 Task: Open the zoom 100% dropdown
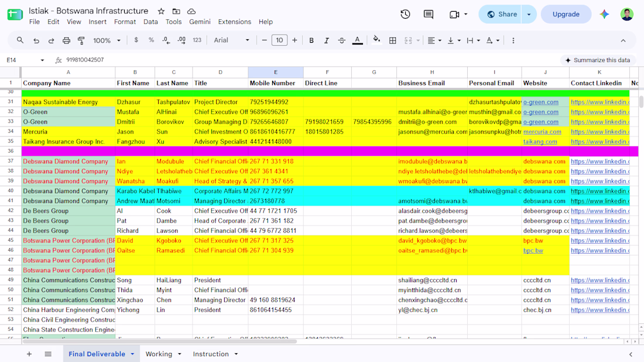107,40
